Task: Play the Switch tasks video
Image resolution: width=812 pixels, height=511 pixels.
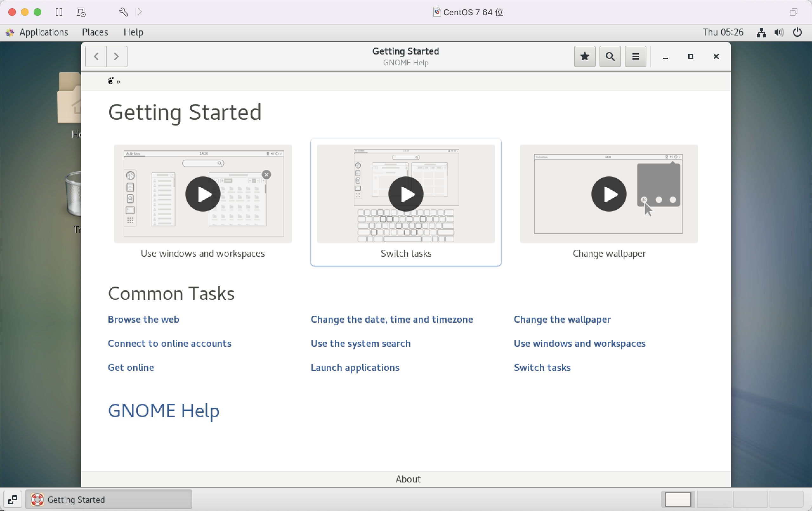Action: 406,194
